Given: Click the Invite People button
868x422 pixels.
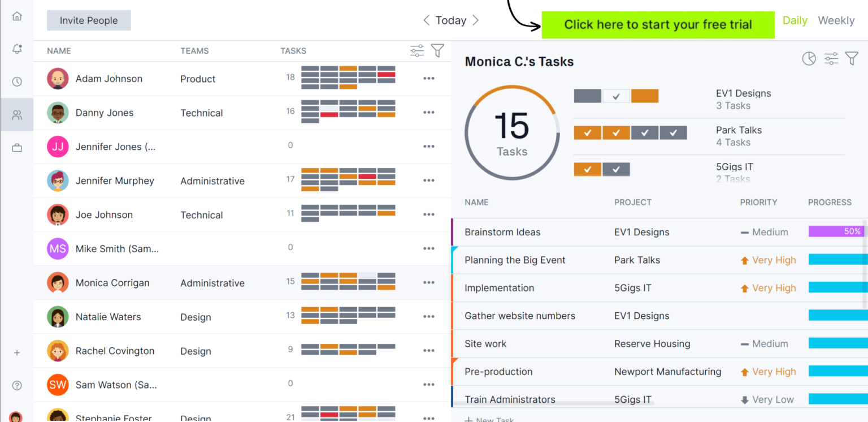Looking at the screenshot, I should point(88,20).
